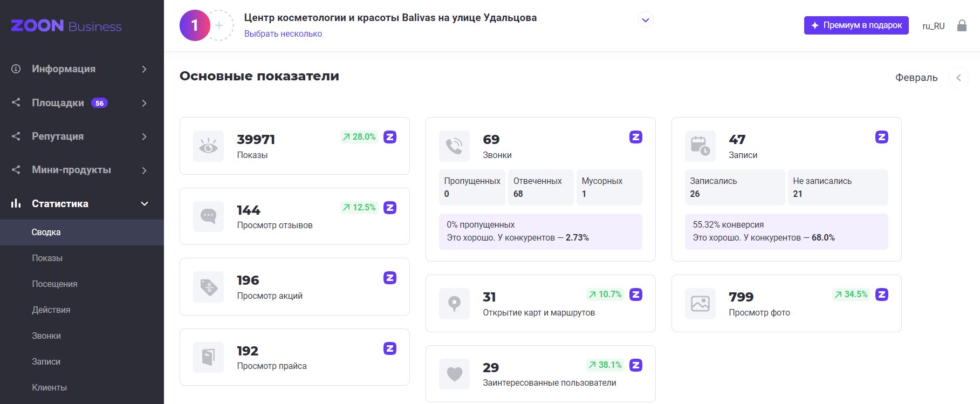Screen dimensions: 980x404
Task: Click the Мини-продукты icon in sidebar
Action: coord(16,170)
